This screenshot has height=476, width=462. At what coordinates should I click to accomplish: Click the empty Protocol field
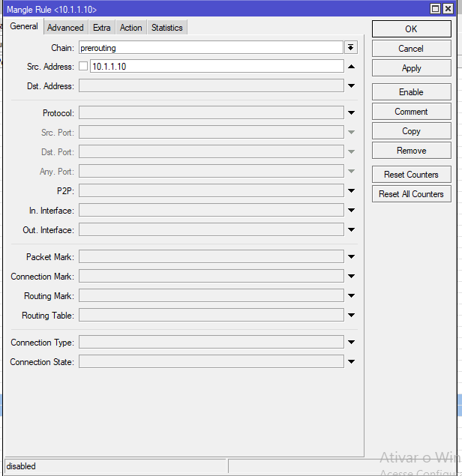click(211, 112)
